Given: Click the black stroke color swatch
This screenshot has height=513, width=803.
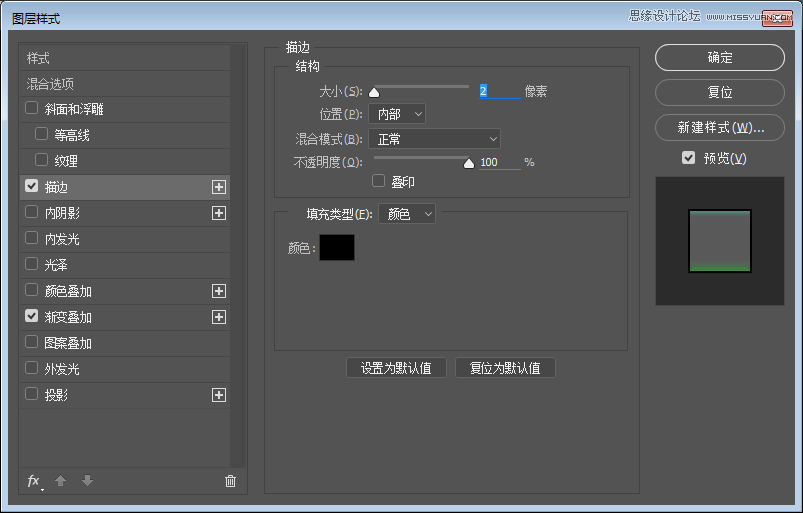Looking at the screenshot, I should 337,248.
